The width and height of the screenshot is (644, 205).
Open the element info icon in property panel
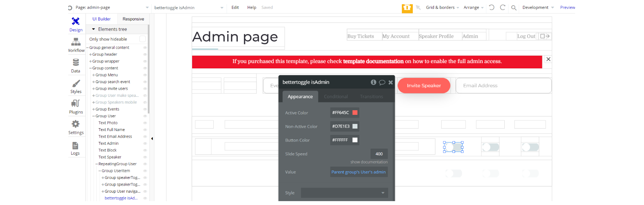pos(373,82)
